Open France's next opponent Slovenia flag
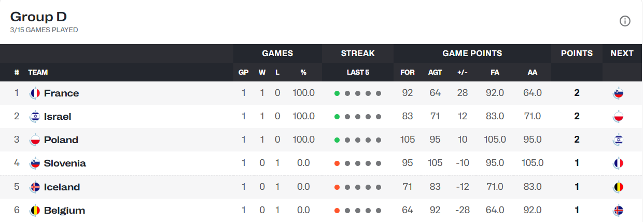This screenshot has height=222, width=644. point(618,93)
